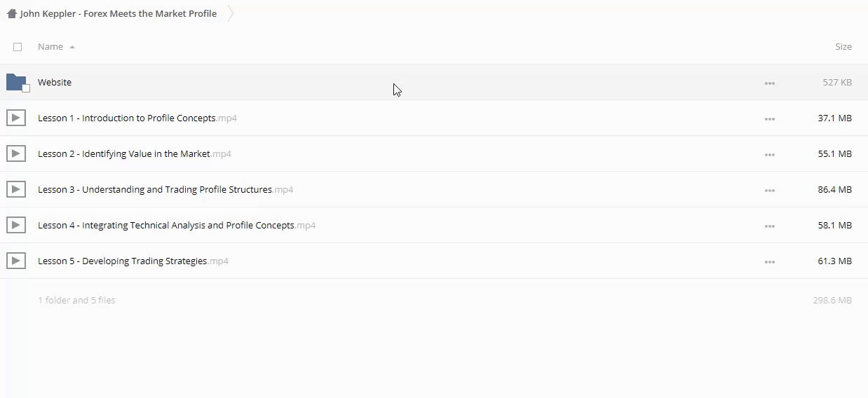Click the video icon for Lesson 4
The height and width of the screenshot is (398, 868).
pos(16,225)
